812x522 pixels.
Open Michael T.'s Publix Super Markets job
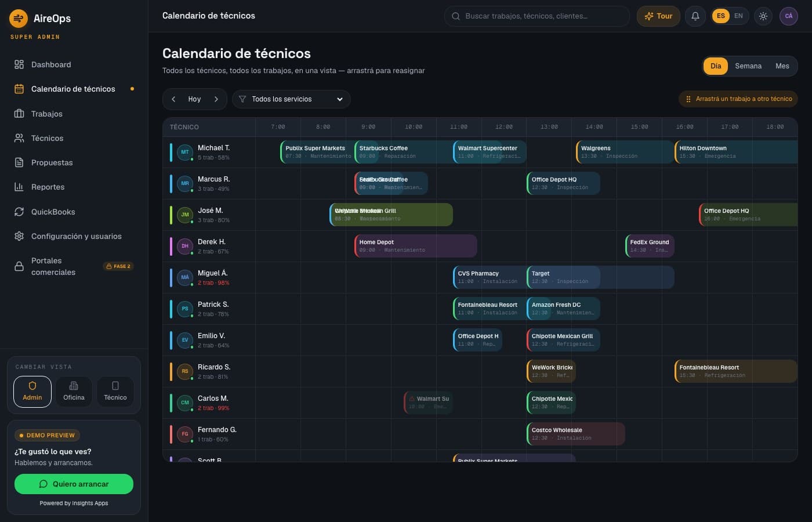click(317, 152)
